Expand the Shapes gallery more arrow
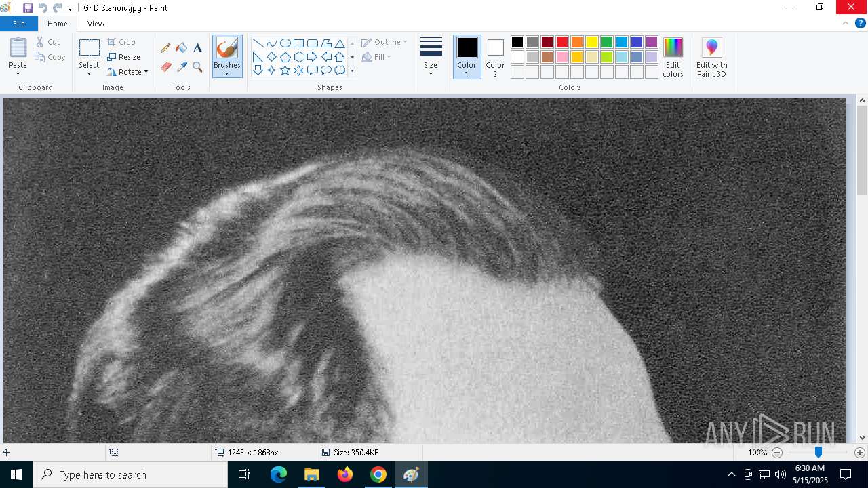The width and height of the screenshot is (868, 488). tap(352, 70)
